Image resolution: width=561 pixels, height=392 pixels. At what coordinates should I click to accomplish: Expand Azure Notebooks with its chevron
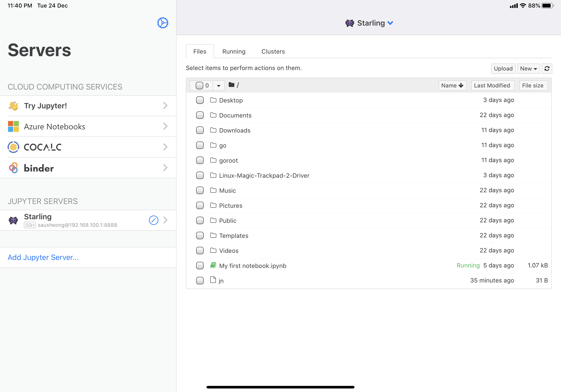(x=165, y=126)
